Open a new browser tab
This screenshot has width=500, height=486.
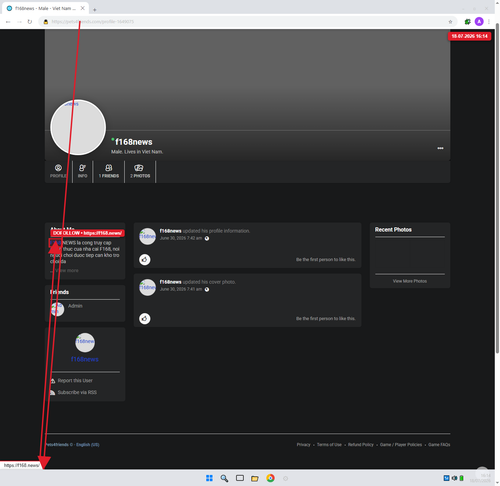pyautogui.click(x=95, y=10)
